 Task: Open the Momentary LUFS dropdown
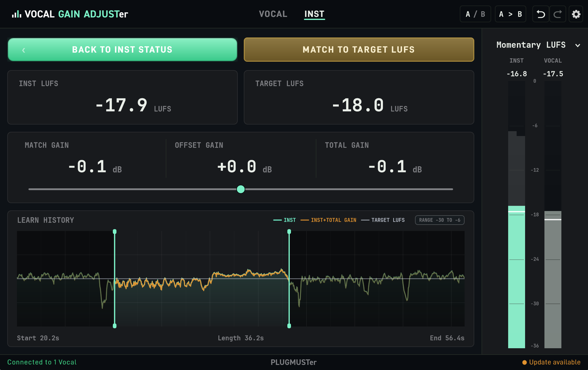pos(538,45)
